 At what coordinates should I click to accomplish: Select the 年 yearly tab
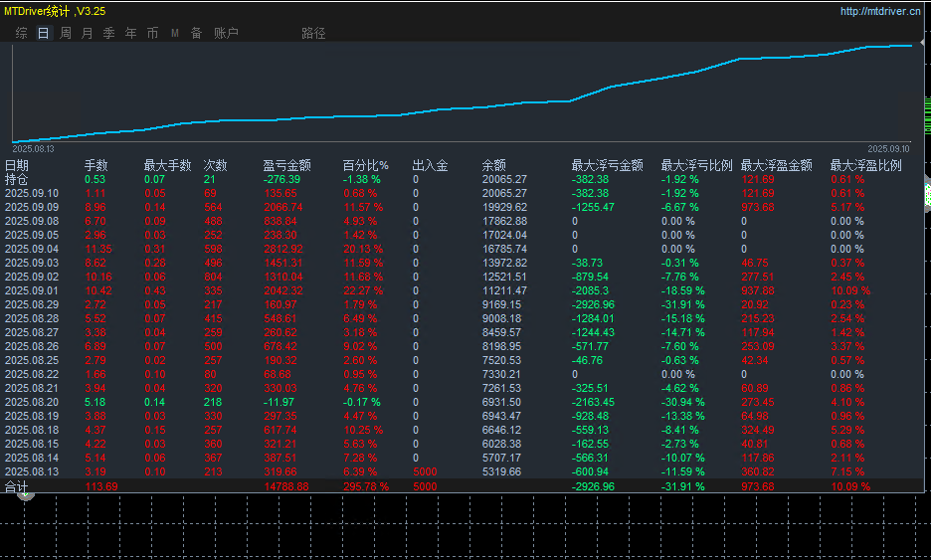coord(130,33)
